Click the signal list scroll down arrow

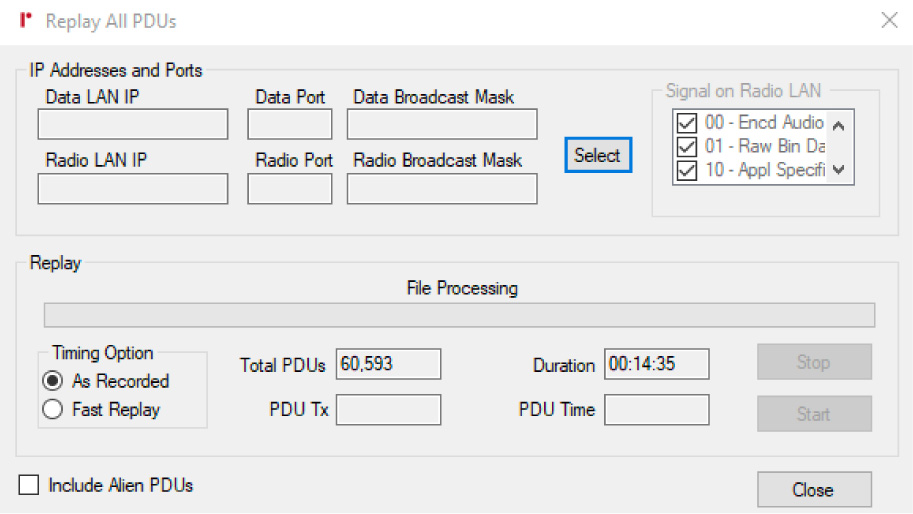(838, 170)
